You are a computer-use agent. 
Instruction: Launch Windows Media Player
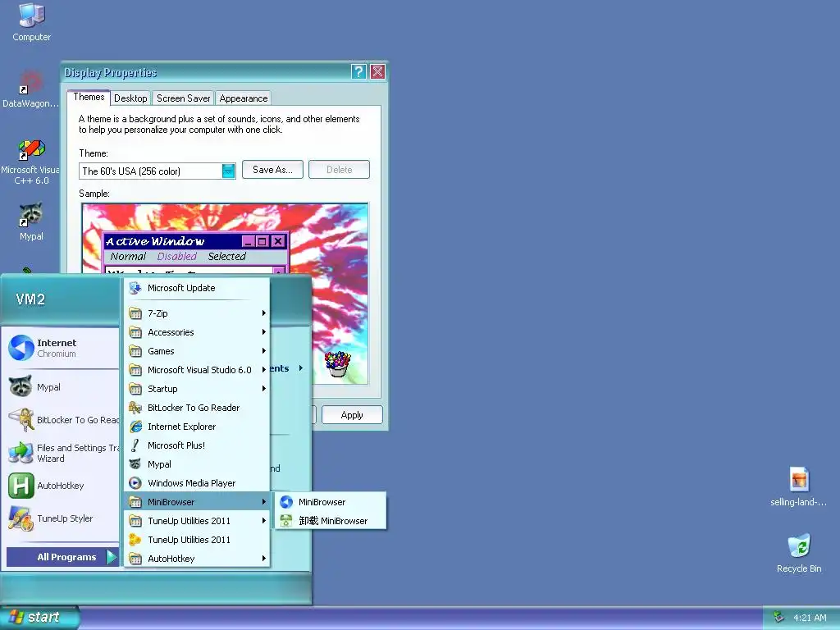197,483
